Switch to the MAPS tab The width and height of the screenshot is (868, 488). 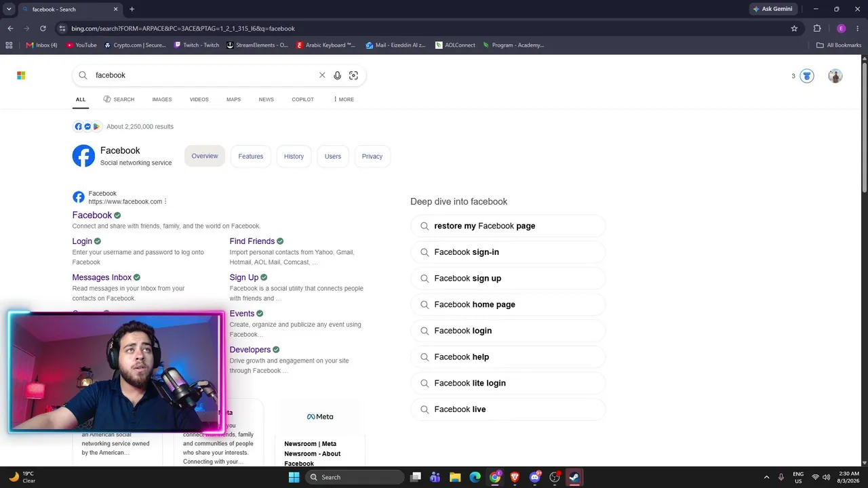233,100
